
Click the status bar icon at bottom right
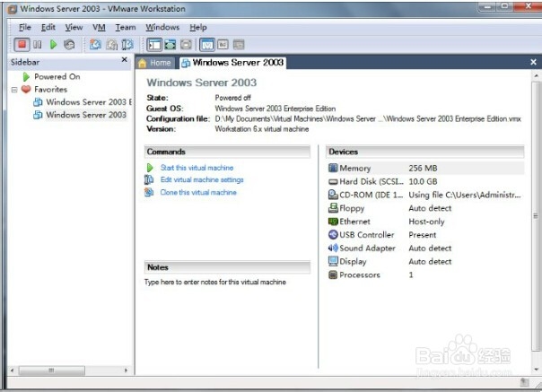(524, 382)
